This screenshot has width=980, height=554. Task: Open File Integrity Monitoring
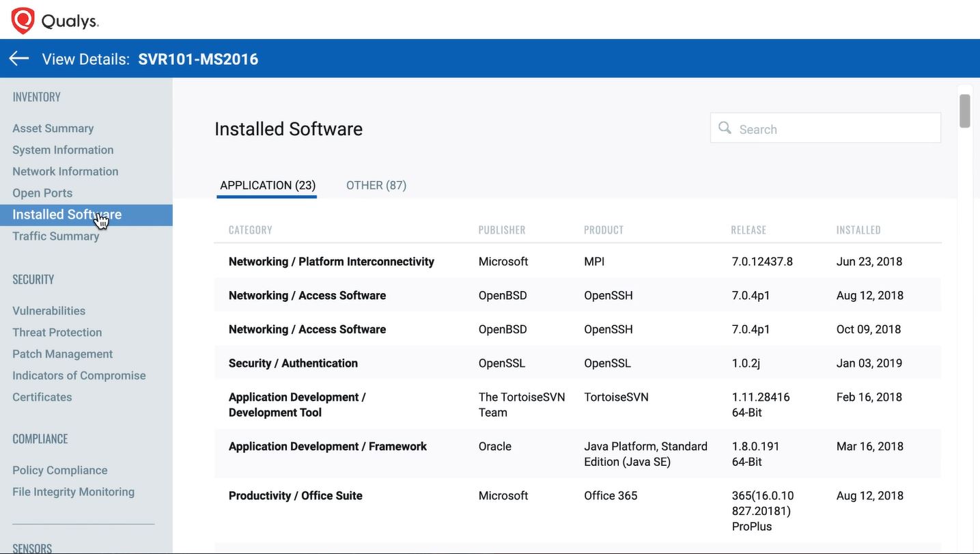click(74, 492)
